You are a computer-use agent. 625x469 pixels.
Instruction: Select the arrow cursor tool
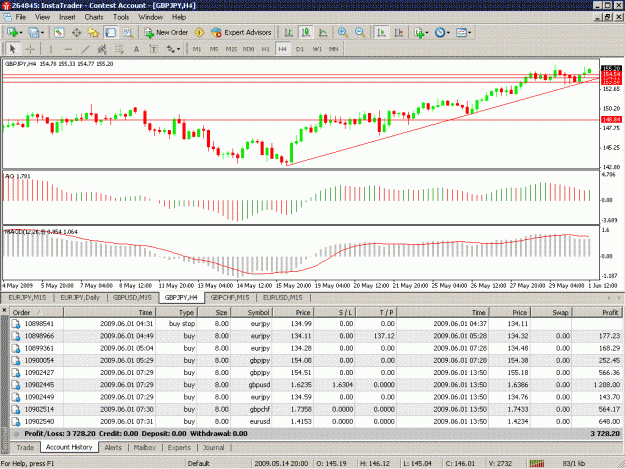12,49
